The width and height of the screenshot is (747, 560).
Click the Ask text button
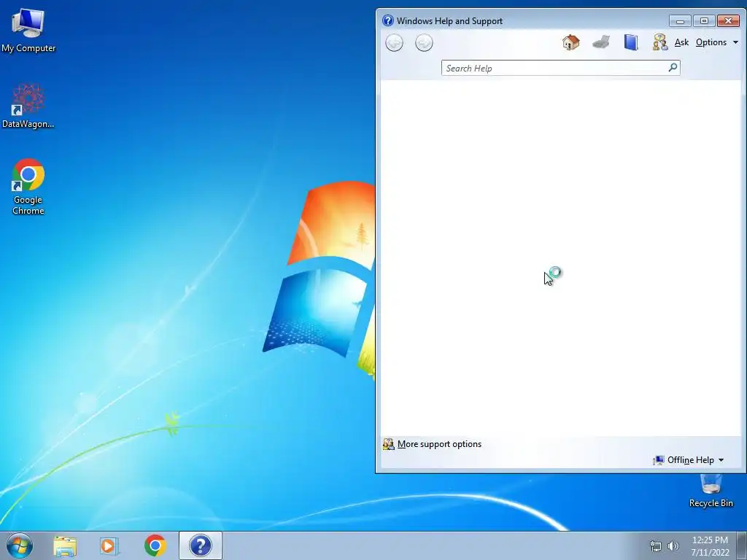point(682,42)
